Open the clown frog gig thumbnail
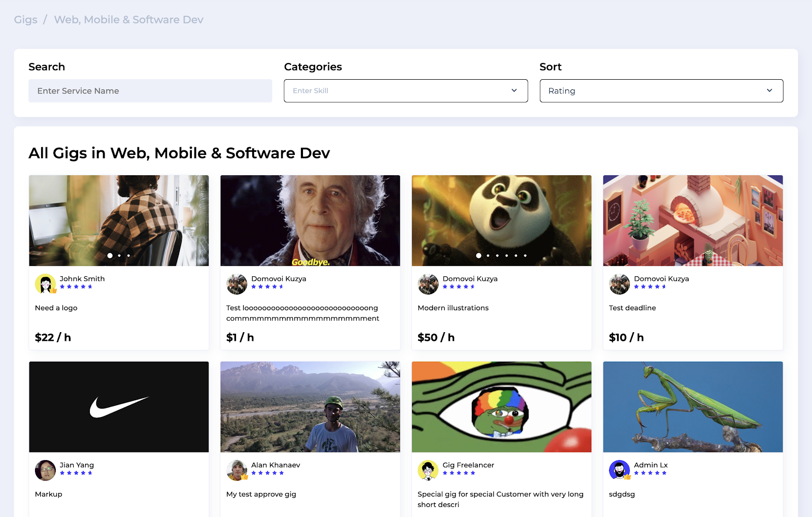This screenshot has height=517, width=812. [x=501, y=407]
